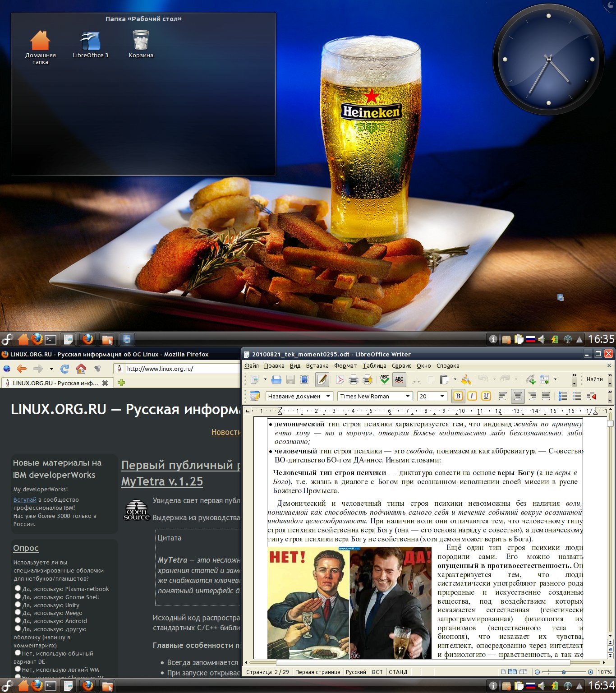Viewport: 616px width, 693px height.
Task: Run spelling and grammar check
Action: (384, 379)
